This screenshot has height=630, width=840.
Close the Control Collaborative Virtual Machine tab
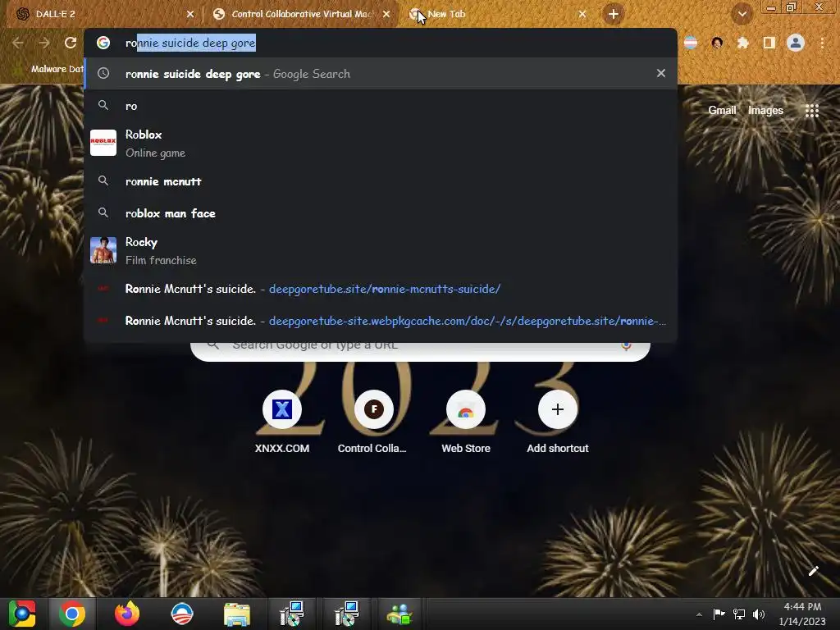[x=386, y=14]
